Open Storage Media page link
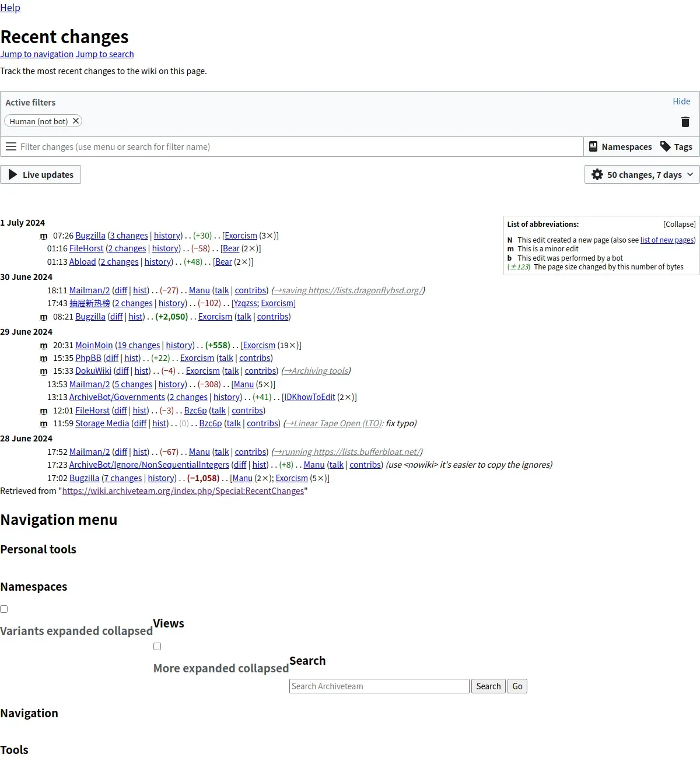 [x=102, y=423]
